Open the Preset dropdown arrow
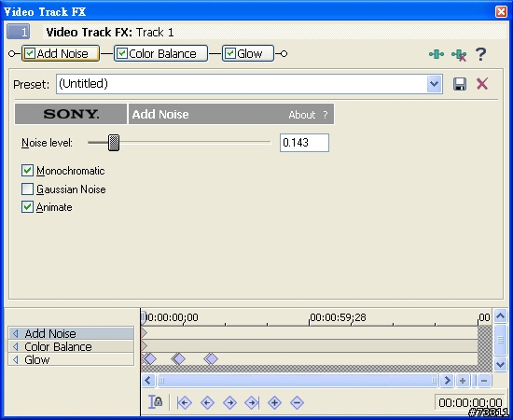513x420 pixels. click(435, 84)
